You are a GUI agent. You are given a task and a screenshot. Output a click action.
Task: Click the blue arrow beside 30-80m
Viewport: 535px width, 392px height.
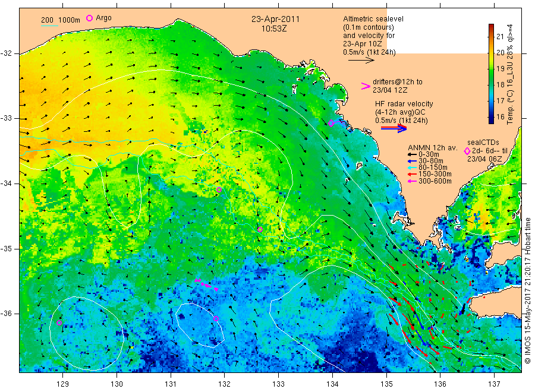[x=412, y=161]
